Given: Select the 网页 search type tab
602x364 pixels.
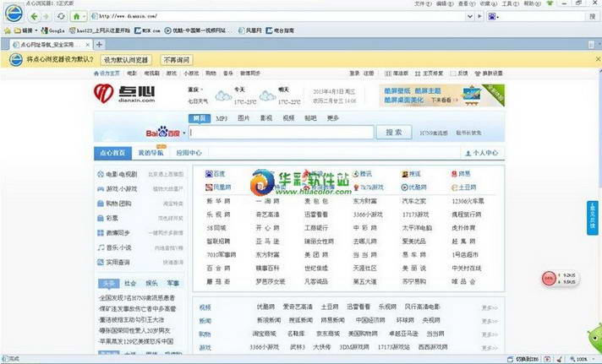Looking at the screenshot, I should pyautogui.click(x=200, y=118).
